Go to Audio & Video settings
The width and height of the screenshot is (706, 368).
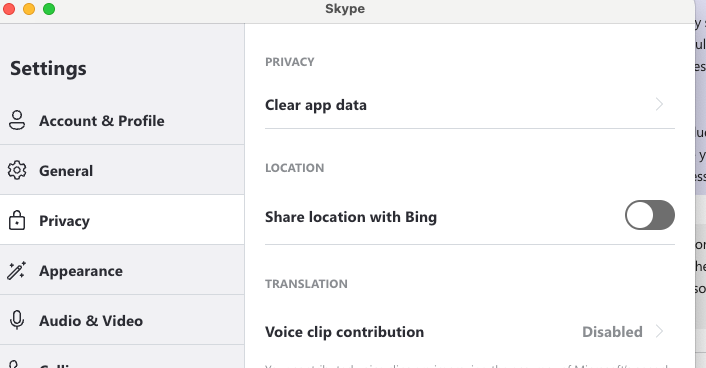(x=122, y=320)
